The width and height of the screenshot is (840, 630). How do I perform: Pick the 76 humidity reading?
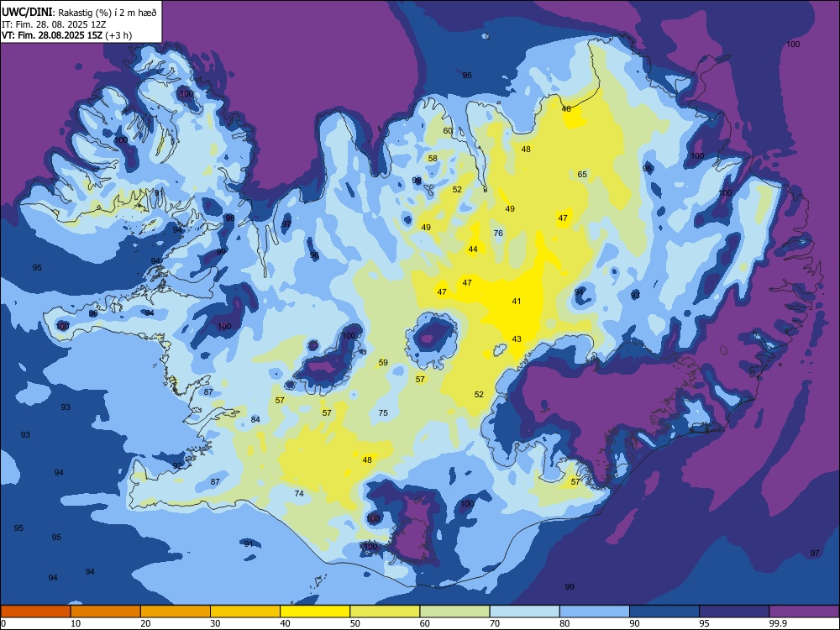[498, 233]
